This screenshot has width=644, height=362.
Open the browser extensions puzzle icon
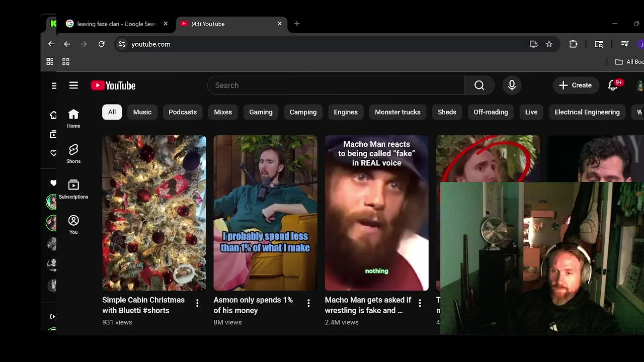(x=573, y=44)
